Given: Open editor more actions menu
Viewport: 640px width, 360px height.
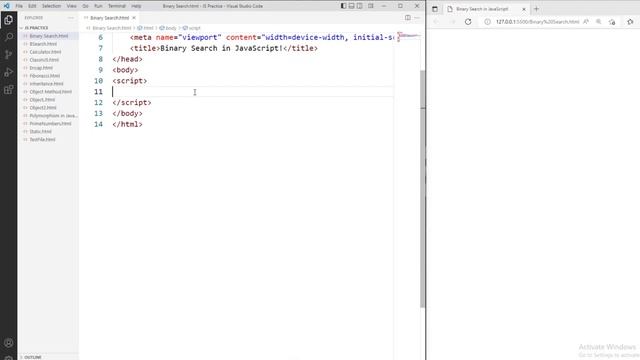Looking at the screenshot, I should coord(417,18).
